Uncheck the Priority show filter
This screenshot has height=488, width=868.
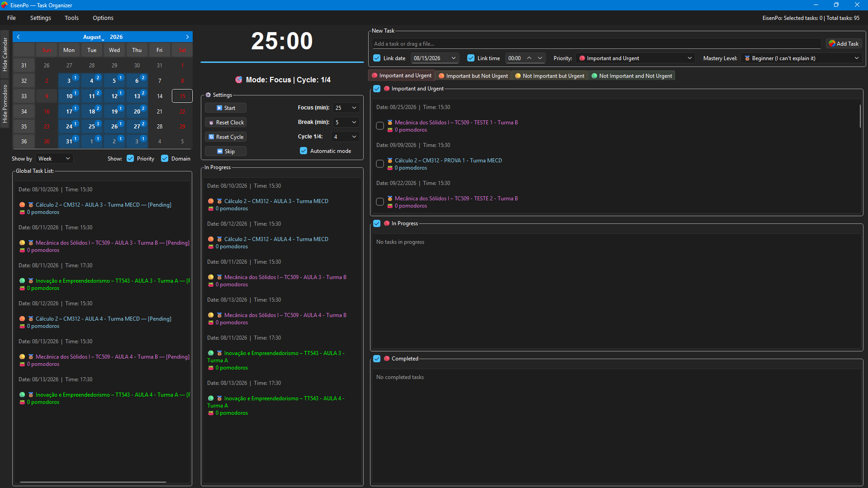tap(130, 158)
